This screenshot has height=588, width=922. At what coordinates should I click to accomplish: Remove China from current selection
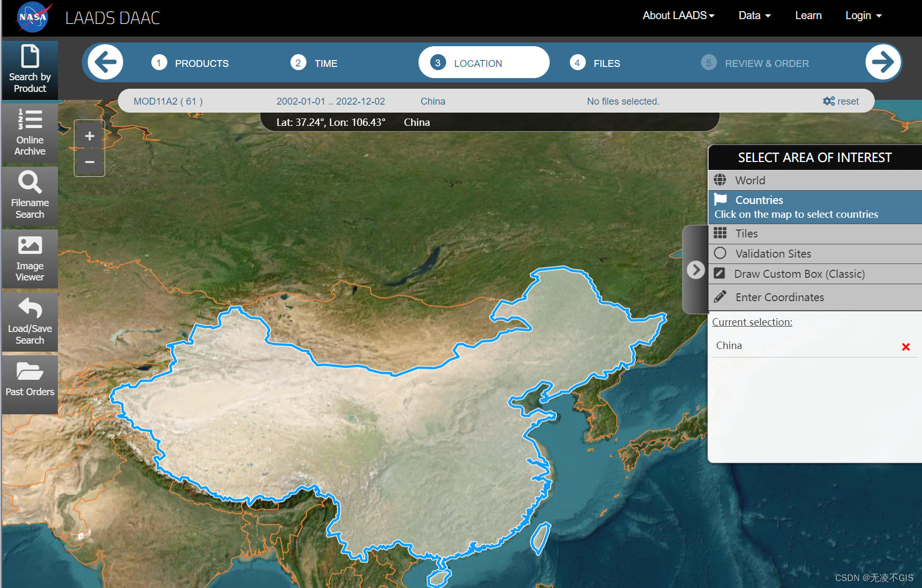click(x=906, y=347)
